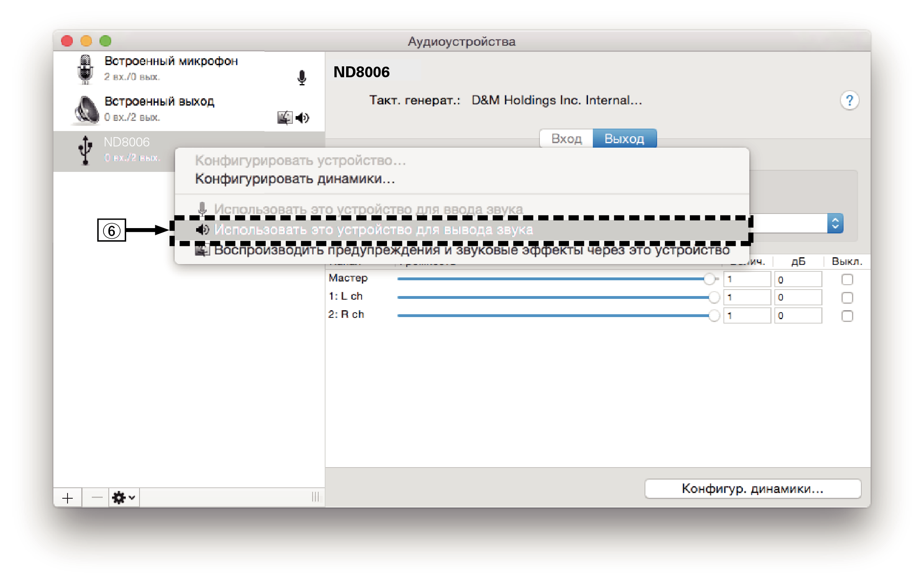Remove device with minus button
This screenshot has width=924, height=584.
coord(97,498)
